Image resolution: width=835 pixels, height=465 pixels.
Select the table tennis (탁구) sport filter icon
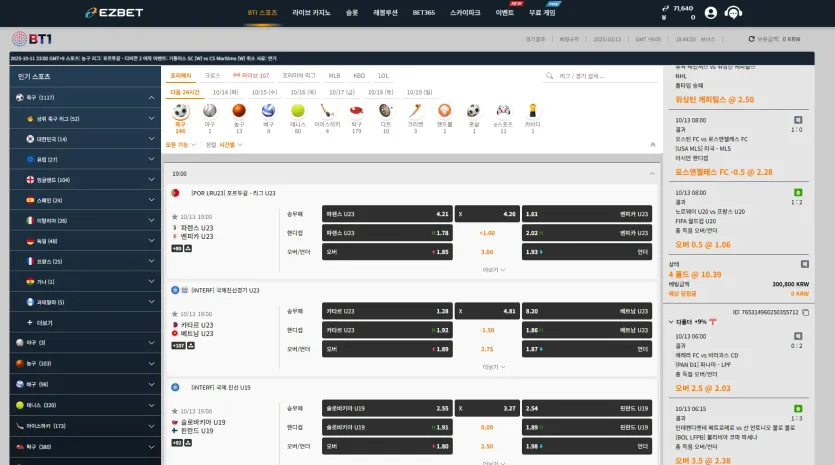[356, 110]
